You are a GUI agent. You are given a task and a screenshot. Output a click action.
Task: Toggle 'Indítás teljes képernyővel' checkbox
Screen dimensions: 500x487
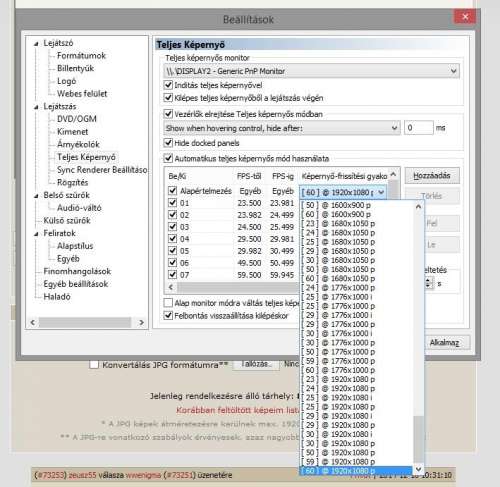[168, 85]
